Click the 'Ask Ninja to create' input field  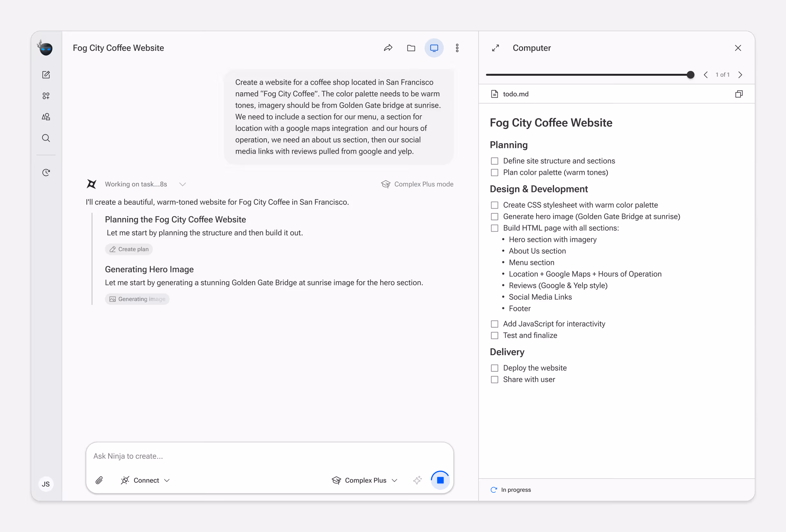point(269,456)
